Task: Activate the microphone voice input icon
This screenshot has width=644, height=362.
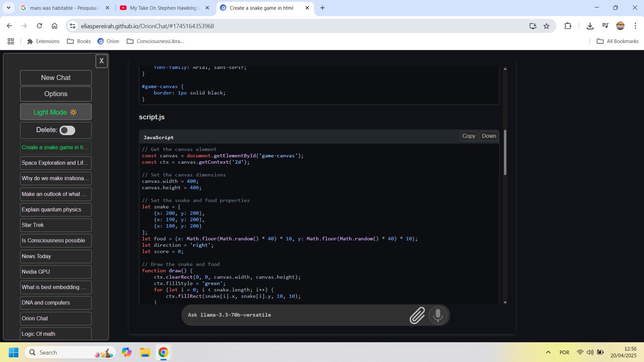Action: [x=438, y=315]
